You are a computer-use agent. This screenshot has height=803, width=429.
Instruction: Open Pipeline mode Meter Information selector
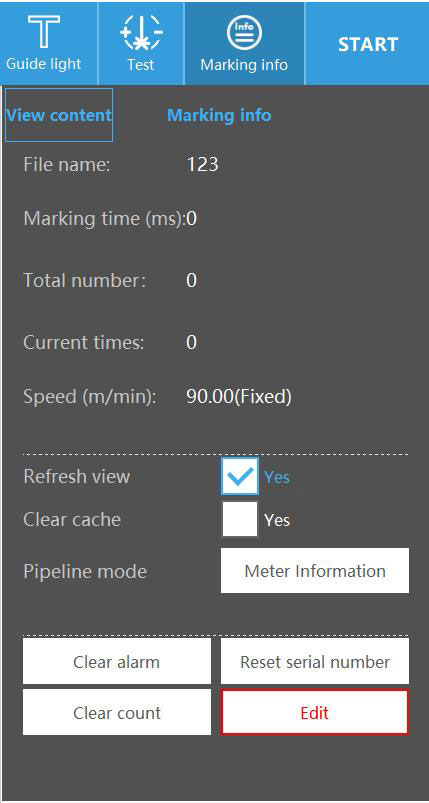point(315,570)
